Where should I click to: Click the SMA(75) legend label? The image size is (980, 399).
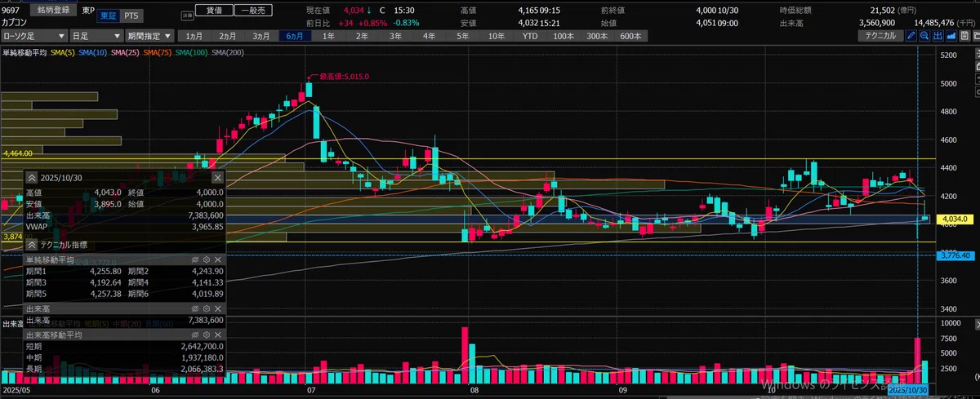click(x=157, y=53)
